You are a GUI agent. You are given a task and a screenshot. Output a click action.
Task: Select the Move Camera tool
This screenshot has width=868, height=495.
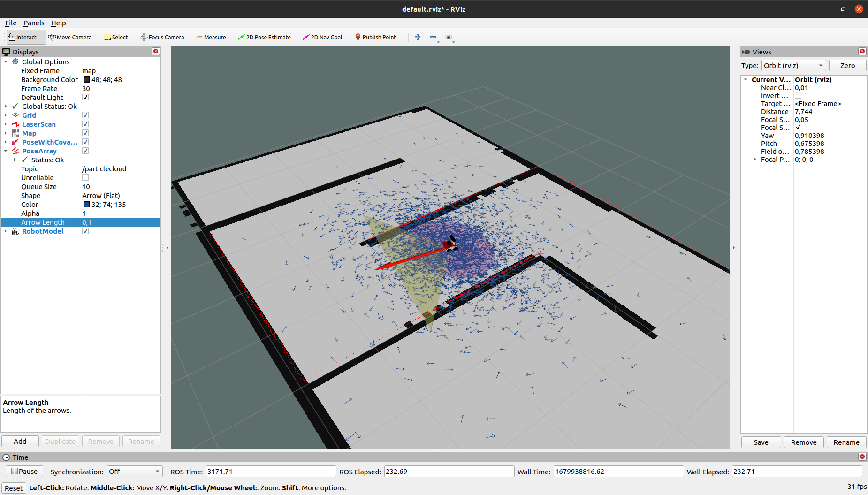point(70,37)
